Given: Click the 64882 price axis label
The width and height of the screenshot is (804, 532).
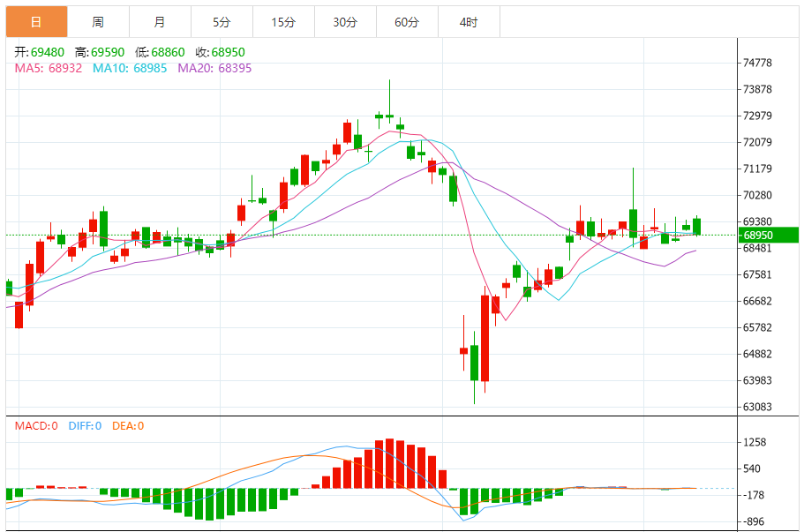Looking at the screenshot, I should (757, 354).
